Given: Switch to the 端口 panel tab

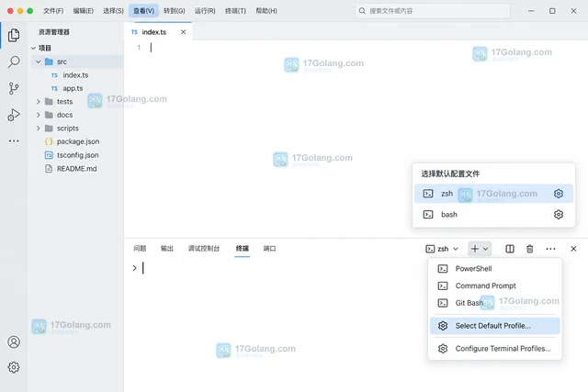Looking at the screenshot, I should [x=269, y=249].
